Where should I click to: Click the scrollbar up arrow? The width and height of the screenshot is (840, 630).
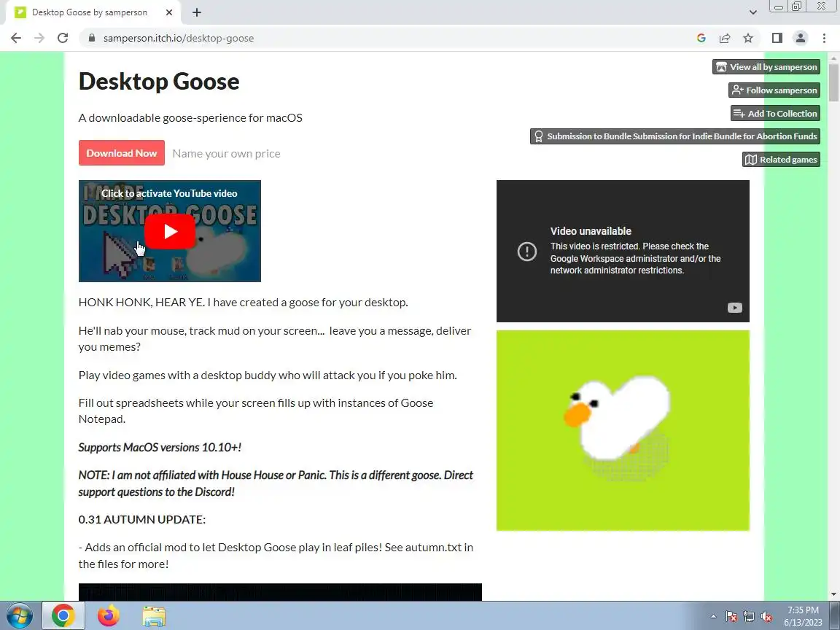point(833,58)
